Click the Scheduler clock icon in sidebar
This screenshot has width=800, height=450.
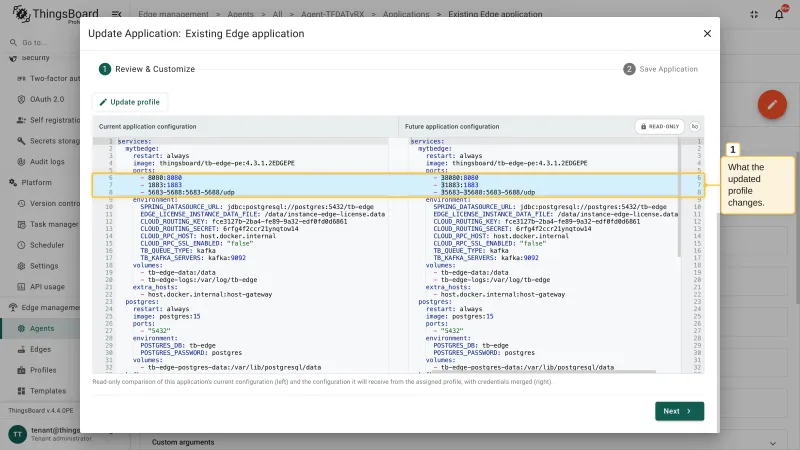[21, 245]
